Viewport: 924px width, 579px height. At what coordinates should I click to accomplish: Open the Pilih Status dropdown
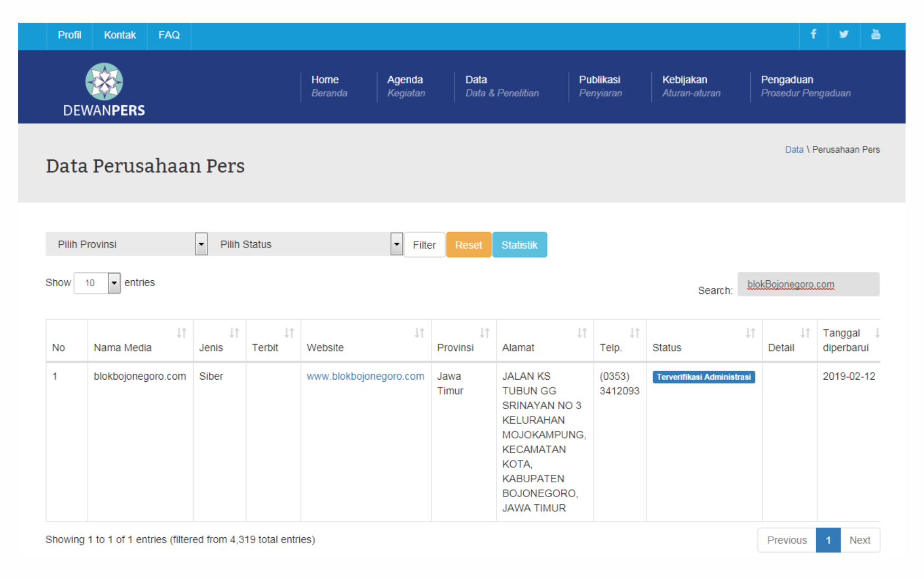coord(306,244)
